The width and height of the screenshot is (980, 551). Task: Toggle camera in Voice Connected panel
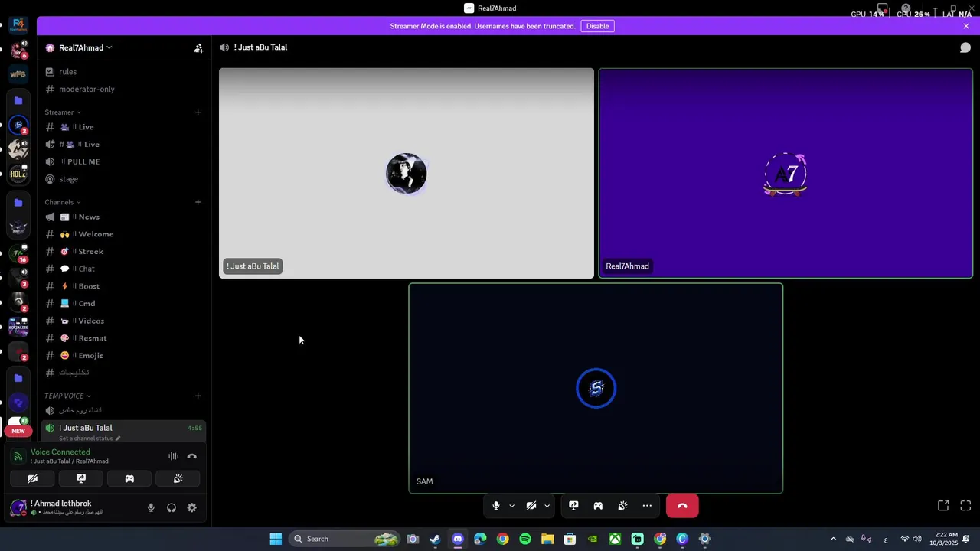click(x=33, y=478)
